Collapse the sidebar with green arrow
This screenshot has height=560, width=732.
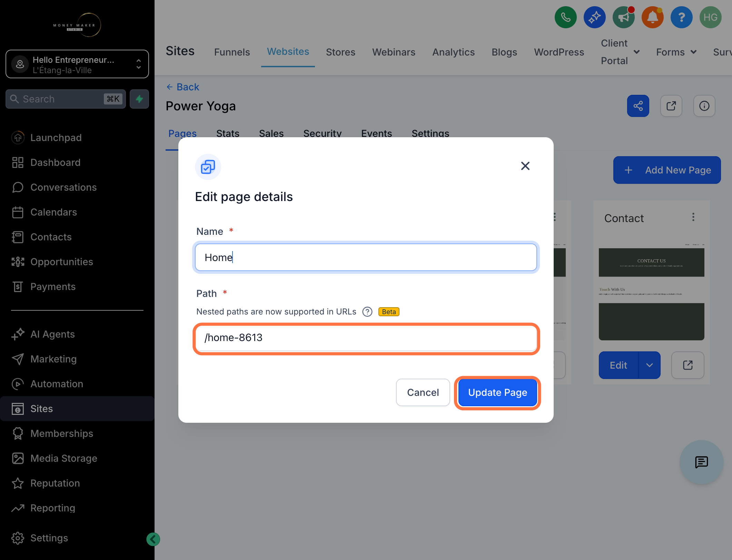(x=153, y=539)
